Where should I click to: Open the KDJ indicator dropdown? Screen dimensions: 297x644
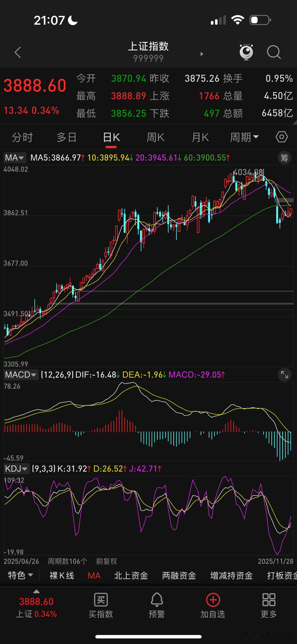16,468
